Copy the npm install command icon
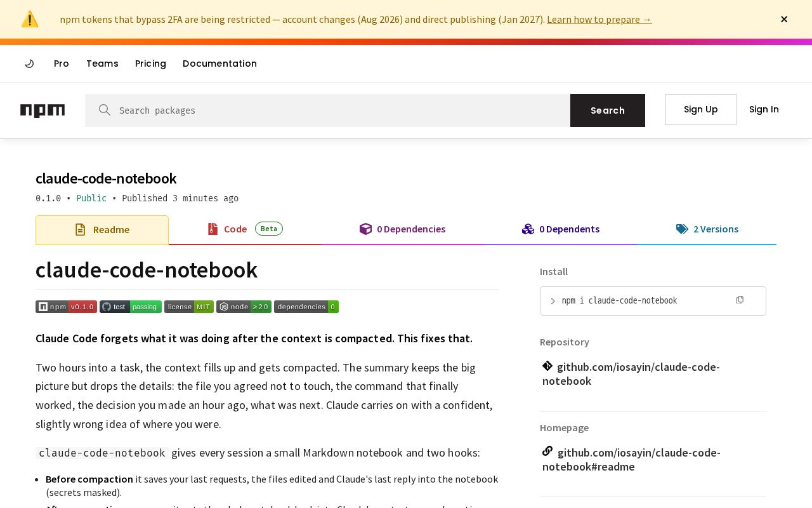Screen dimensions: 812x508 [740, 300]
